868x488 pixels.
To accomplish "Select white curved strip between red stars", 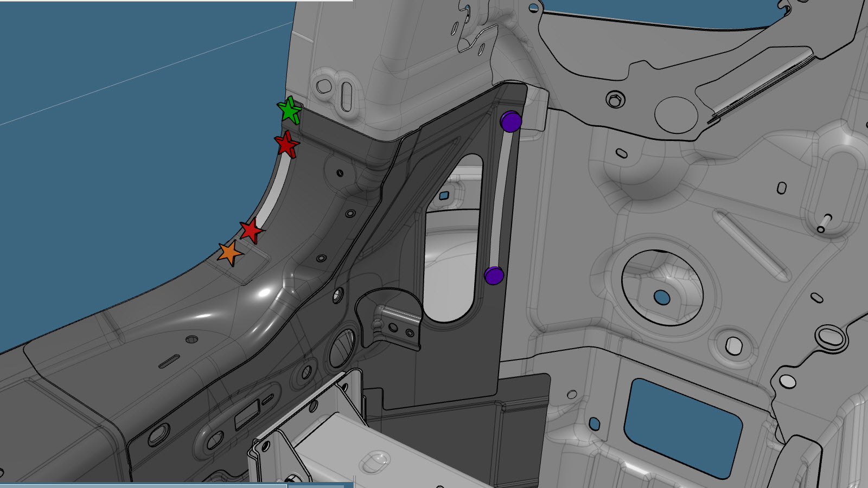I will pyautogui.click(x=270, y=190).
